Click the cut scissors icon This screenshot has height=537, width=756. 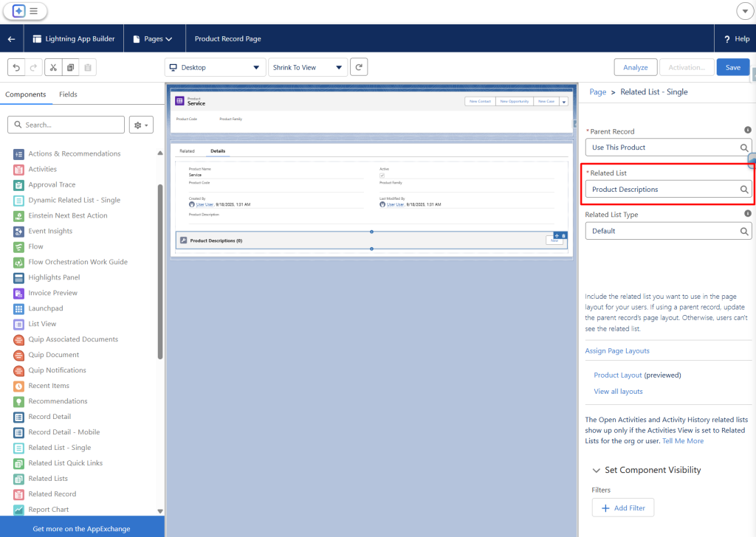pyautogui.click(x=53, y=68)
